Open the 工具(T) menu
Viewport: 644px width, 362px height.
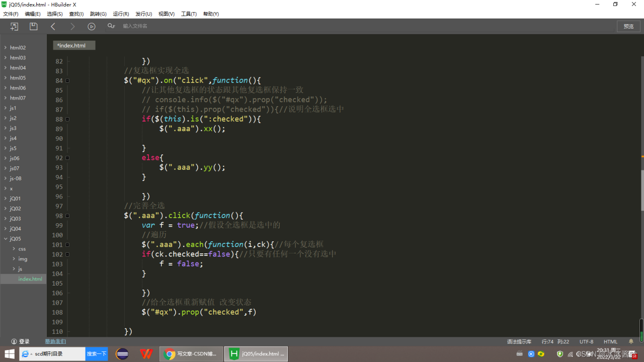pos(189,14)
